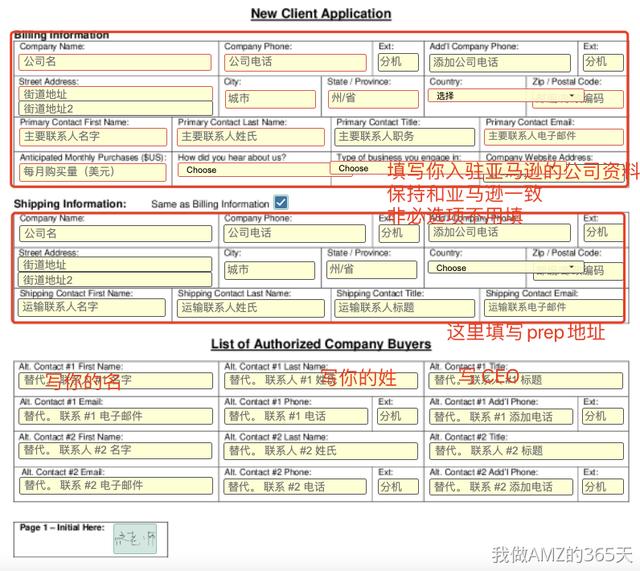The width and height of the screenshot is (640, 571).
Task: Click the shipping State / Province field
Action: click(372, 270)
